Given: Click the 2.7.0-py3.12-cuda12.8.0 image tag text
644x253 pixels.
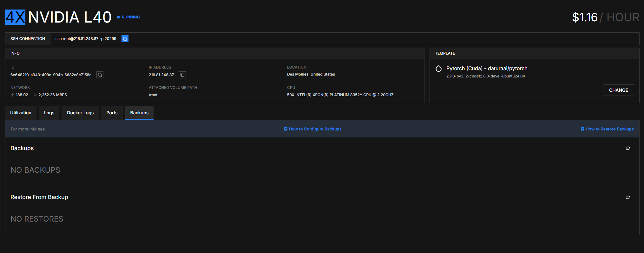Looking at the screenshot, I should click(486, 76).
